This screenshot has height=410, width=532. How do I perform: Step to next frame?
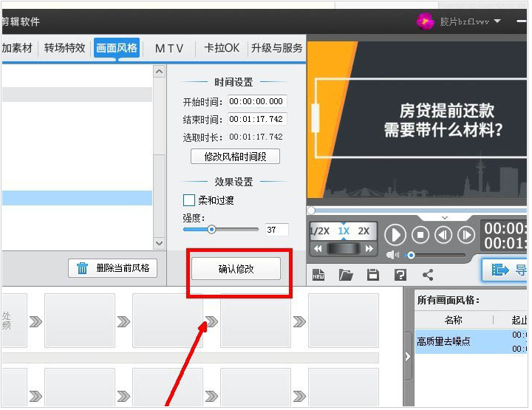point(466,235)
